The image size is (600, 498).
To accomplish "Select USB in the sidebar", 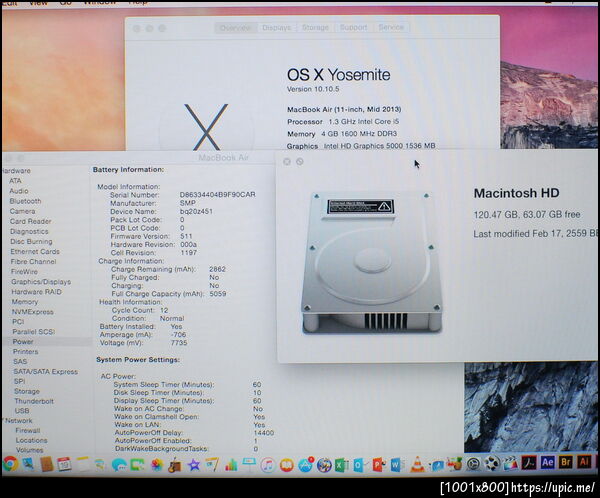I will pyautogui.click(x=22, y=411).
